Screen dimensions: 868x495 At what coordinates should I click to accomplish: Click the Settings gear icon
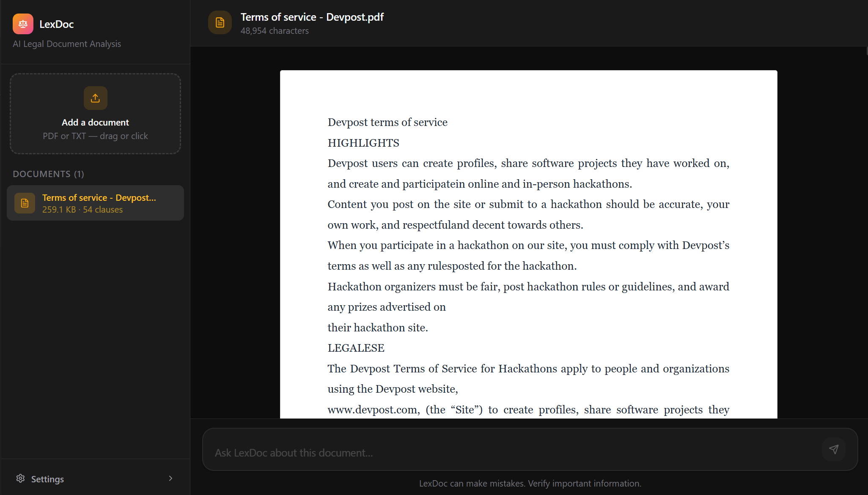coord(20,479)
